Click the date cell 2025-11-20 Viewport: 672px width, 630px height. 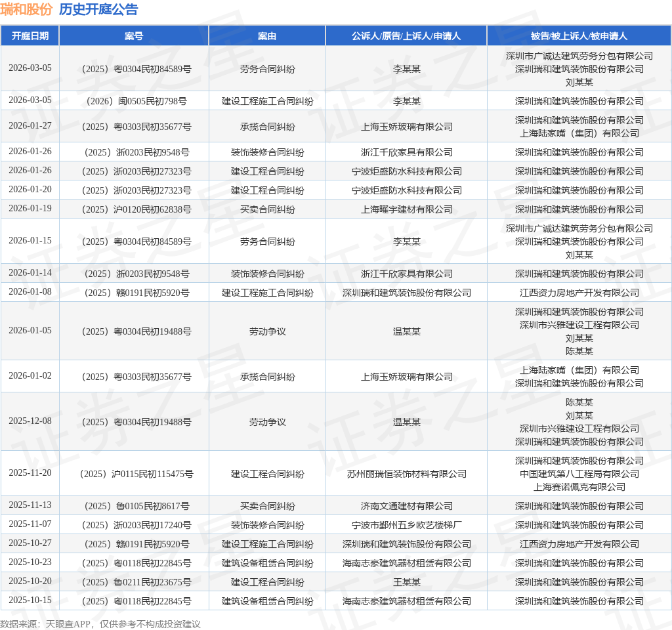(x=30, y=473)
